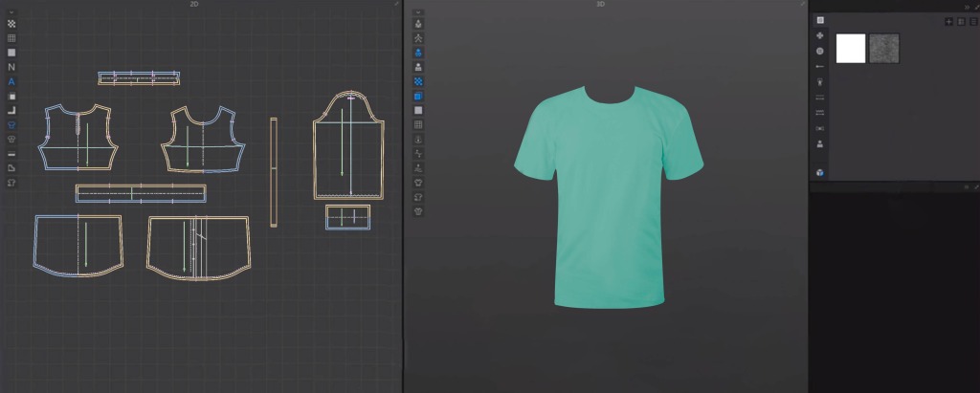Click the L-shaped corner icon in 2D toolbar

(x=11, y=110)
